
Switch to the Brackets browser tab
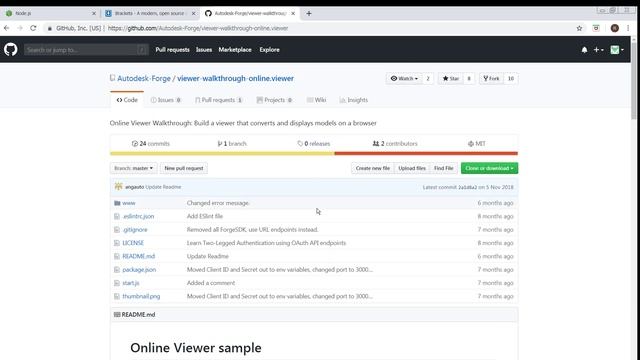pos(150,13)
